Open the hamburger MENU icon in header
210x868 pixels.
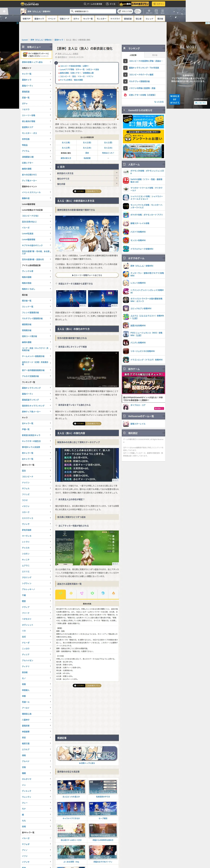pos(162,11)
